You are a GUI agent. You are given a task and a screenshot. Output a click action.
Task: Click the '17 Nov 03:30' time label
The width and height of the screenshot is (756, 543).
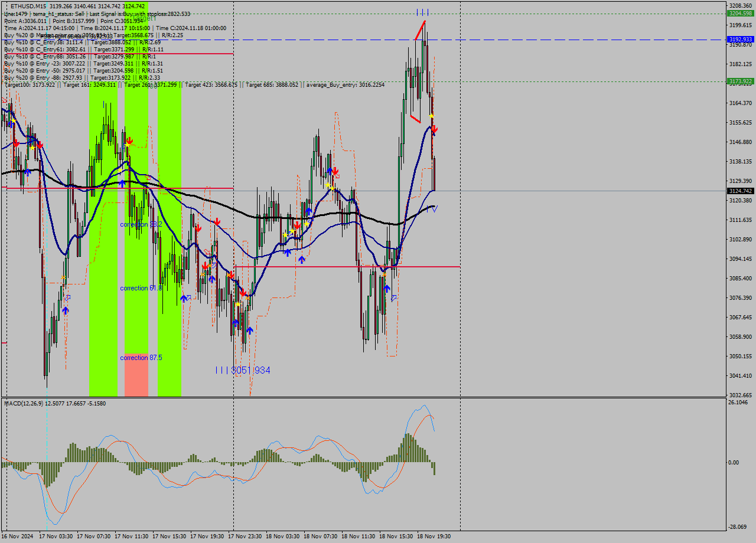[56, 537]
